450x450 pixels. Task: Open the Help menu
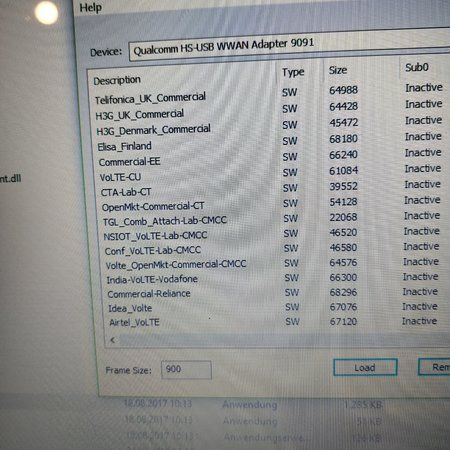point(90,7)
